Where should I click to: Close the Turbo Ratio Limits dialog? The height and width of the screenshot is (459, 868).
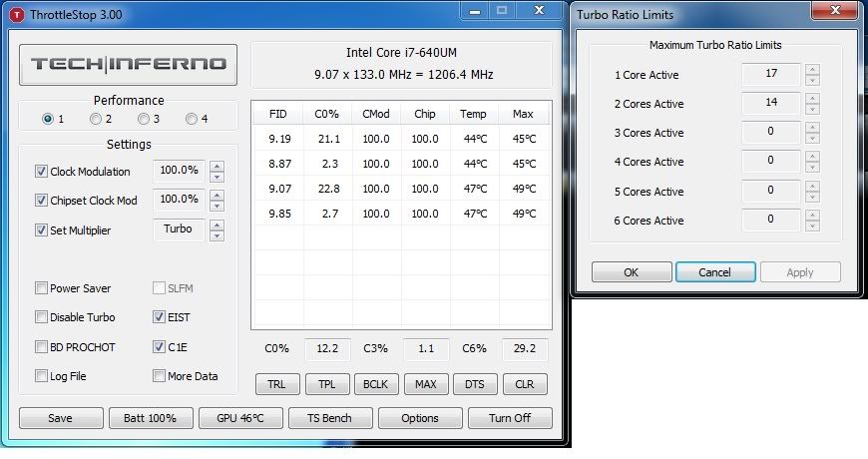[835, 10]
